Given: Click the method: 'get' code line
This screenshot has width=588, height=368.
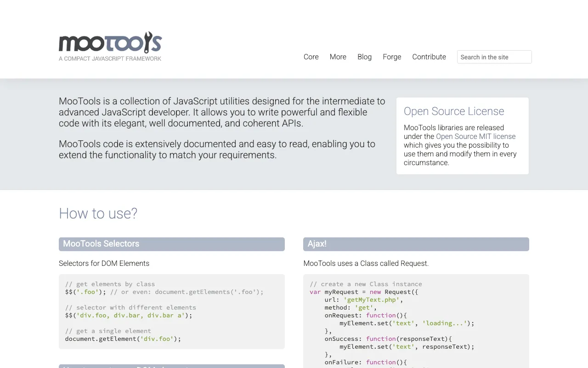Looking at the screenshot, I should (x=351, y=308).
